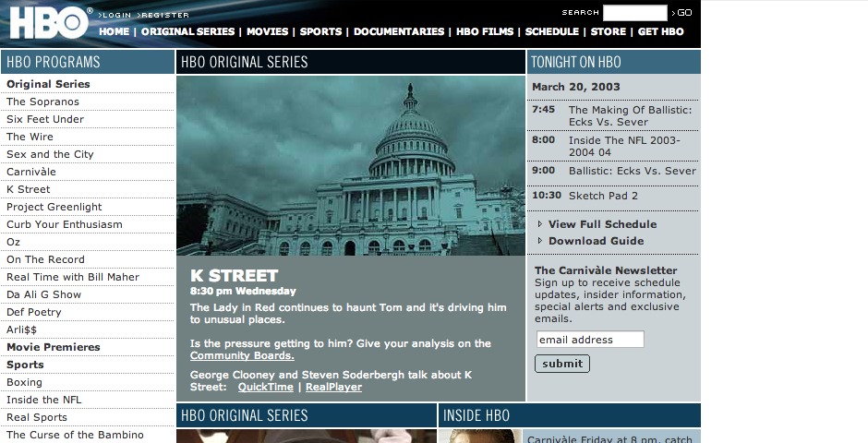Open STORE navigation item
The image size is (868, 443).
pos(609,31)
